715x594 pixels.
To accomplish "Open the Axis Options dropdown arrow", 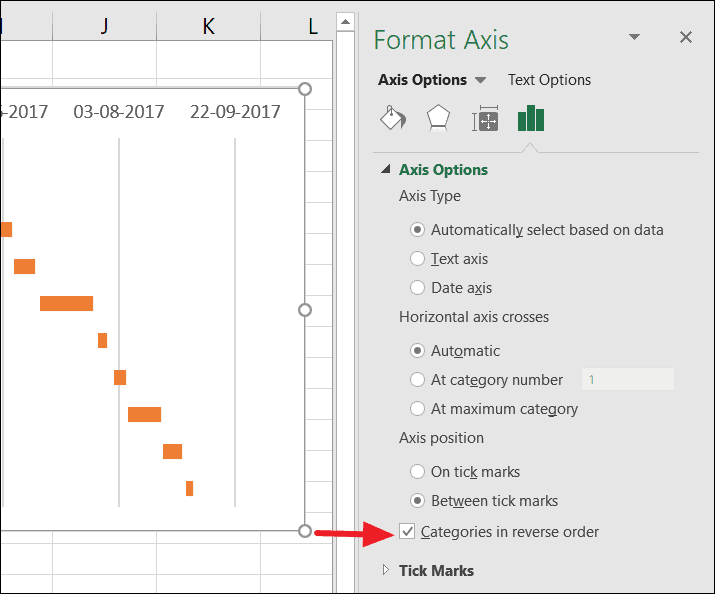I will coord(480,80).
